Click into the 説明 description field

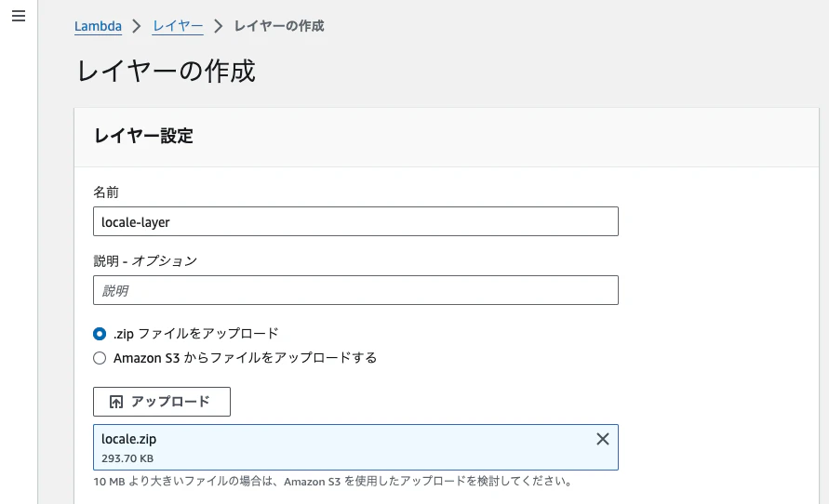click(x=355, y=290)
